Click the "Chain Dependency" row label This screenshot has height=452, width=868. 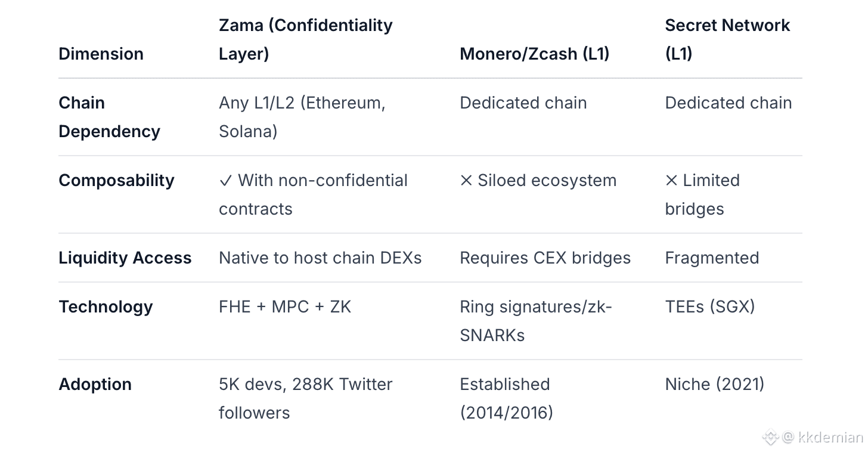(x=109, y=117)
